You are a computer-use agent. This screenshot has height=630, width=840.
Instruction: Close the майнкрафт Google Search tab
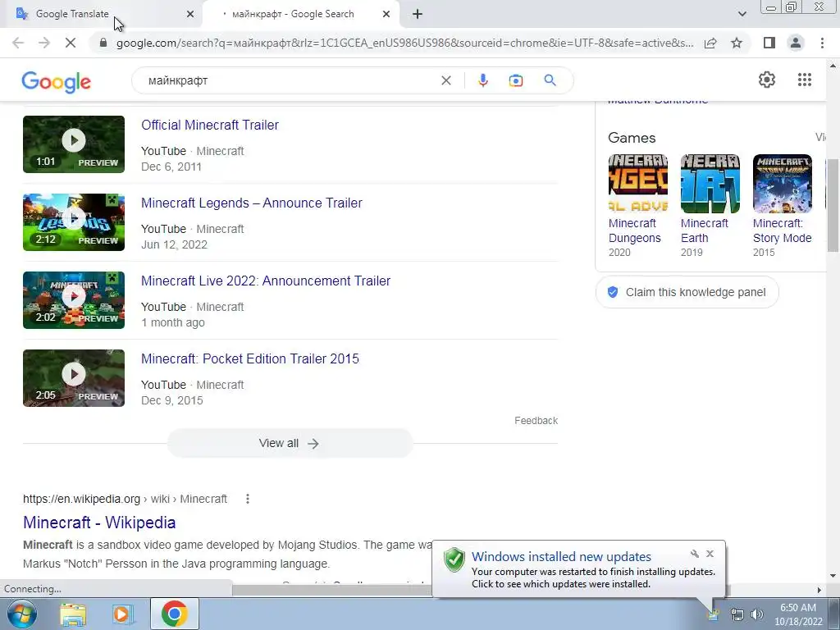click(x=386, y=15)
